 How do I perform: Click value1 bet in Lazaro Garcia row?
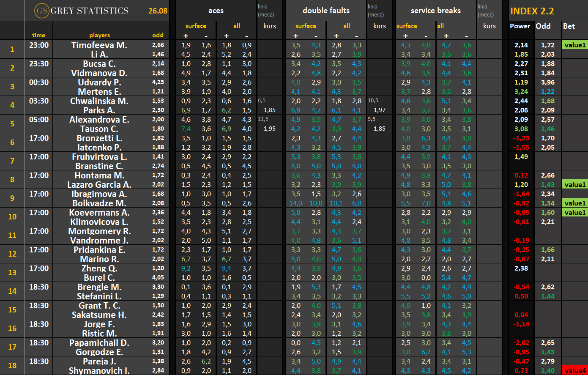575,184
